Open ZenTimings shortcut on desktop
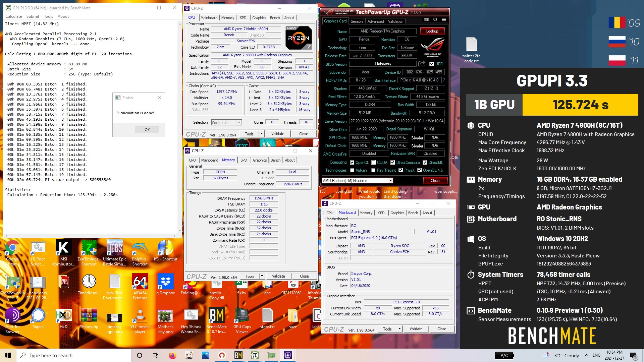Screen dimensions: 644x362 pos(89,253)
